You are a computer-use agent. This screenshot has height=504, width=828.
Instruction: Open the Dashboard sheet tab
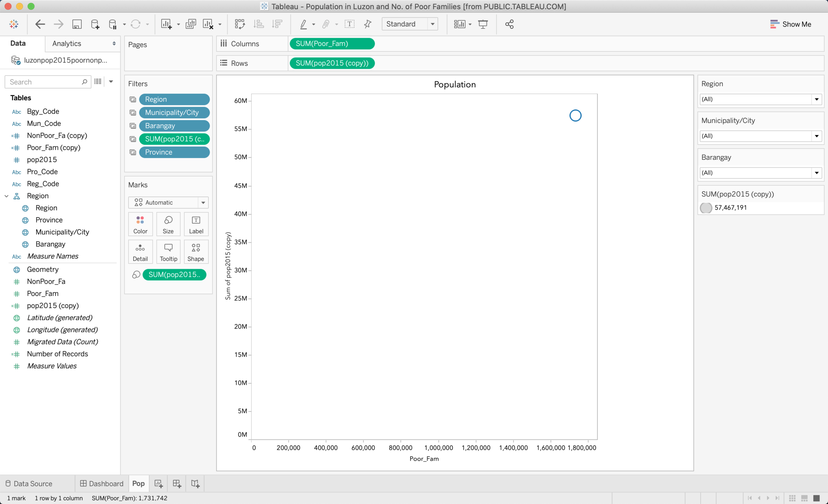102,483
